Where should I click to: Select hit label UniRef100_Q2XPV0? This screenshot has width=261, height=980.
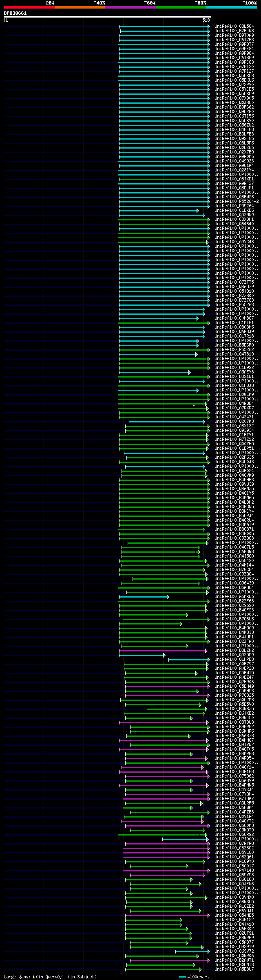[x=234, y=85]
